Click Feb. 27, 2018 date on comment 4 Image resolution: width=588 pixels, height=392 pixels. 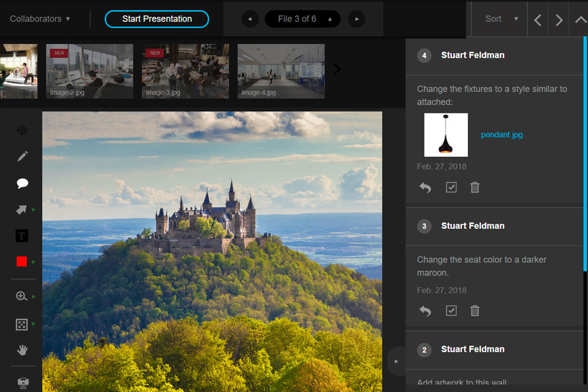pos(442,167)
